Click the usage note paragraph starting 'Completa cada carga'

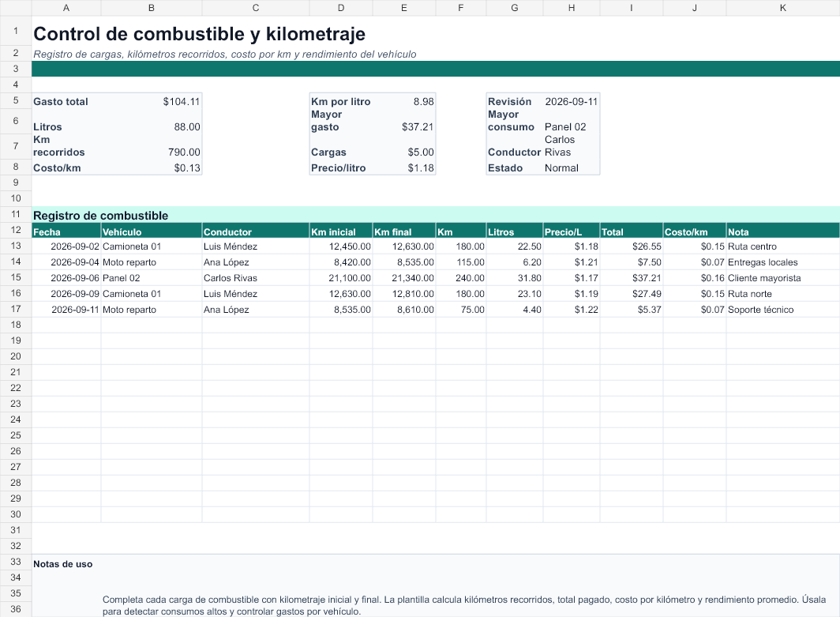click(464, 605)
